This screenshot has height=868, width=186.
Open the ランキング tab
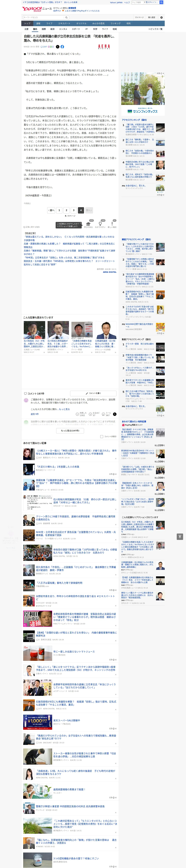pyautogui.click(x=115, y=24)
